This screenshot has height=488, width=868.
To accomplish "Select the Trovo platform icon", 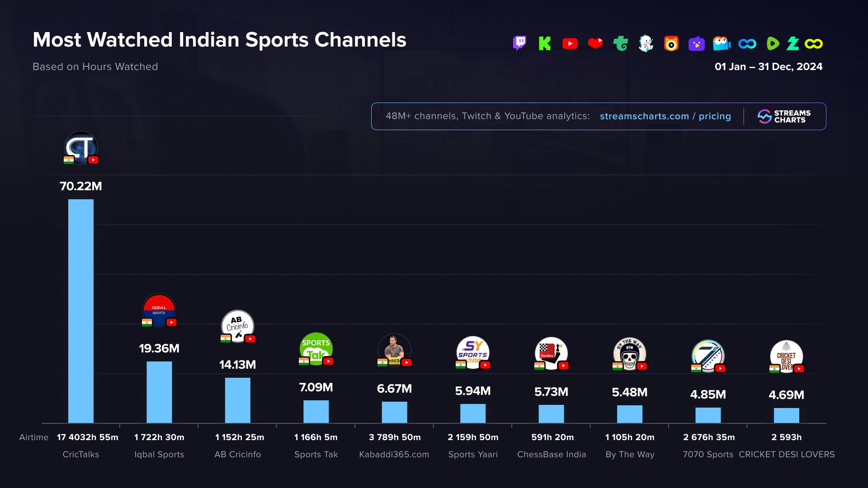I will pyautogui.click(x=621, y=43).
